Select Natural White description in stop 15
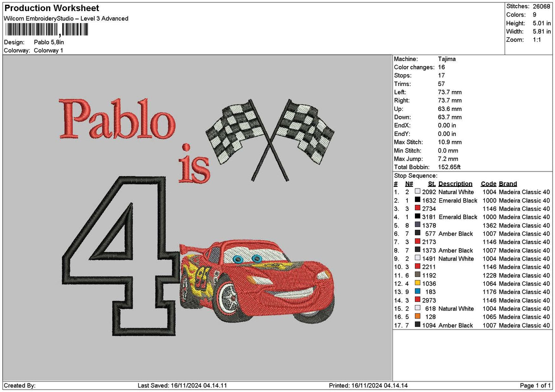Image resolution: width=555 pixels, height=392 pixels. (x=456, y=308)
